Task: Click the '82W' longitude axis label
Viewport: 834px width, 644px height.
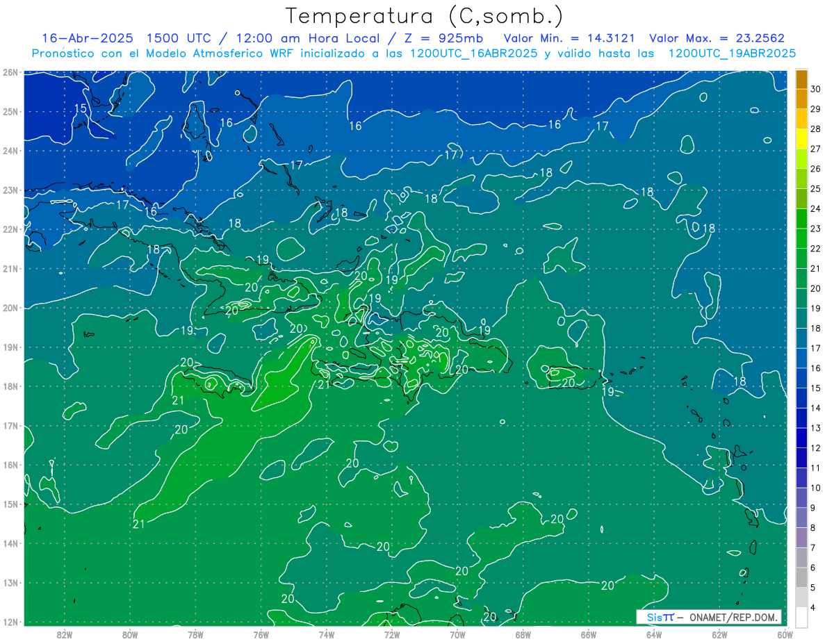Action: point(64,634)
